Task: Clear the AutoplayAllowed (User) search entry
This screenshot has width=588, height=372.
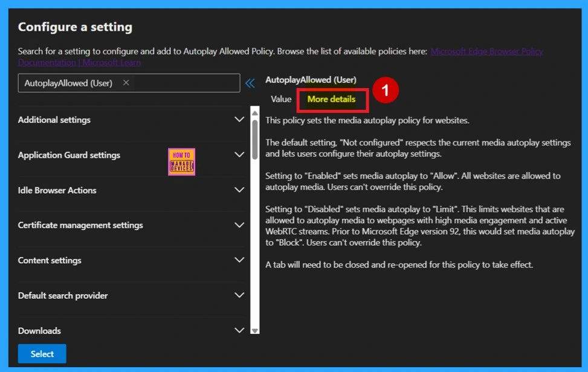Action: click(x=126, y=83)
